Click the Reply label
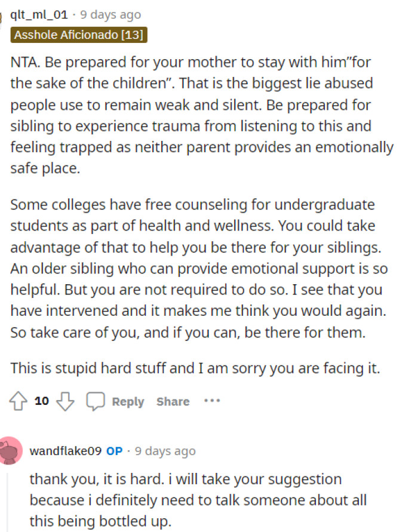The height and width of the screenshot is (532, 418). click(x=128, y=401)
